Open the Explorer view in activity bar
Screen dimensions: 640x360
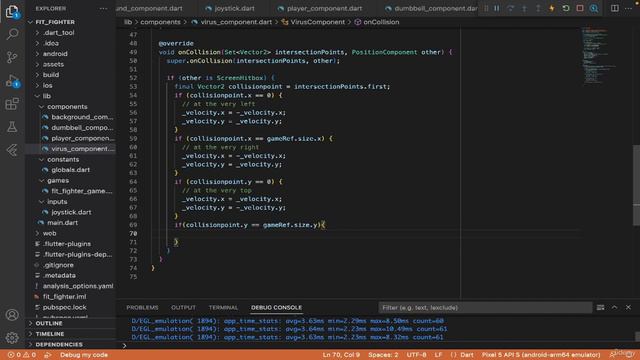(12, 11)
